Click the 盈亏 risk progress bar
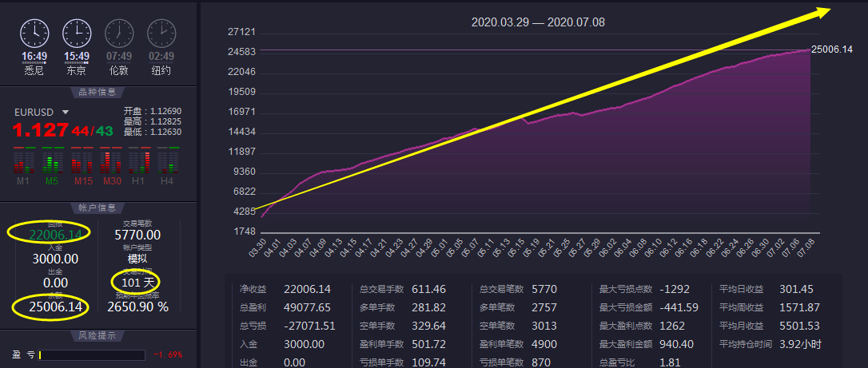The image size is (868, 368). pyautogui.click(x=92, y=354)
